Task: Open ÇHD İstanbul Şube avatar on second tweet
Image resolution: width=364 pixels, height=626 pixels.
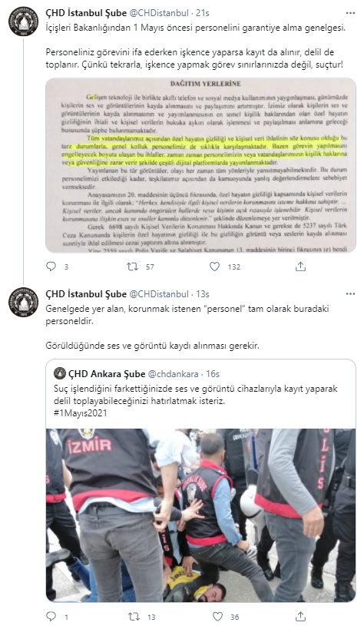Action: (24, 302)
